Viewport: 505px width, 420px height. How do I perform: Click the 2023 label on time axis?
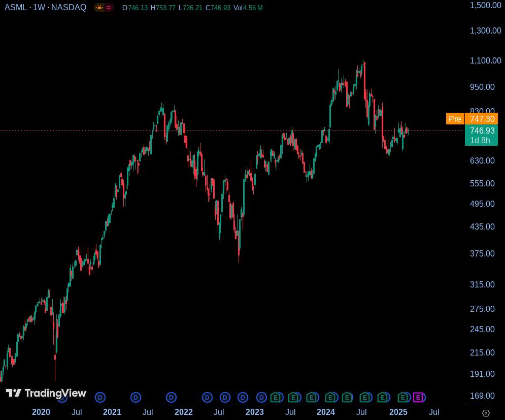click(255, 412)
